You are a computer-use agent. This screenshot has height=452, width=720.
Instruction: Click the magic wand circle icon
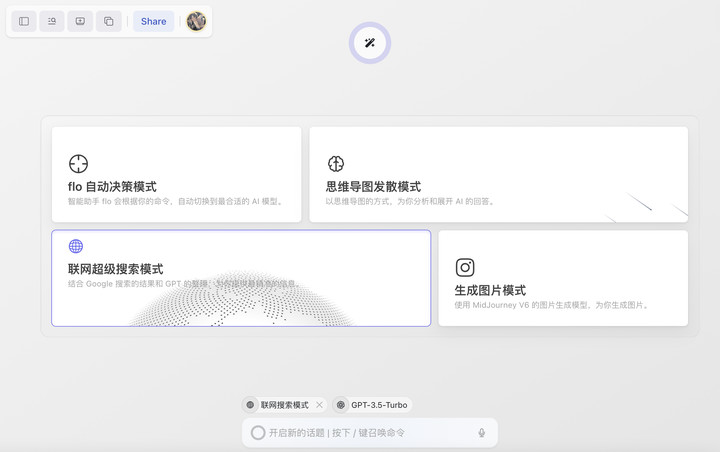pyautogui.click(x=370, y=43)
